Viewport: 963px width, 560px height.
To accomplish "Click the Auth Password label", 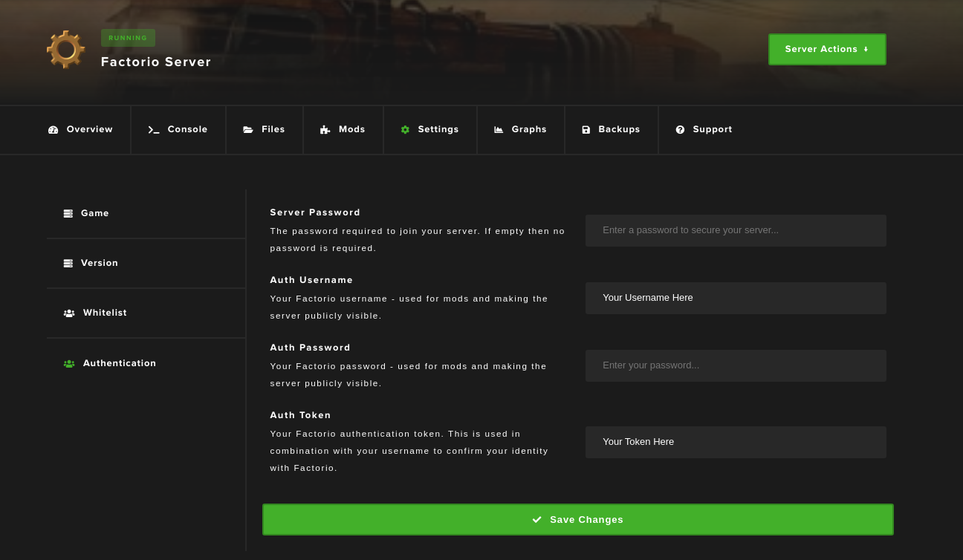I will (x=310, y=348).
